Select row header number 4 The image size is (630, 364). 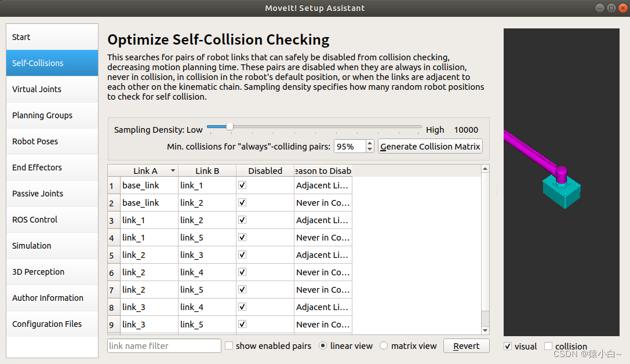tap(114, 238)
